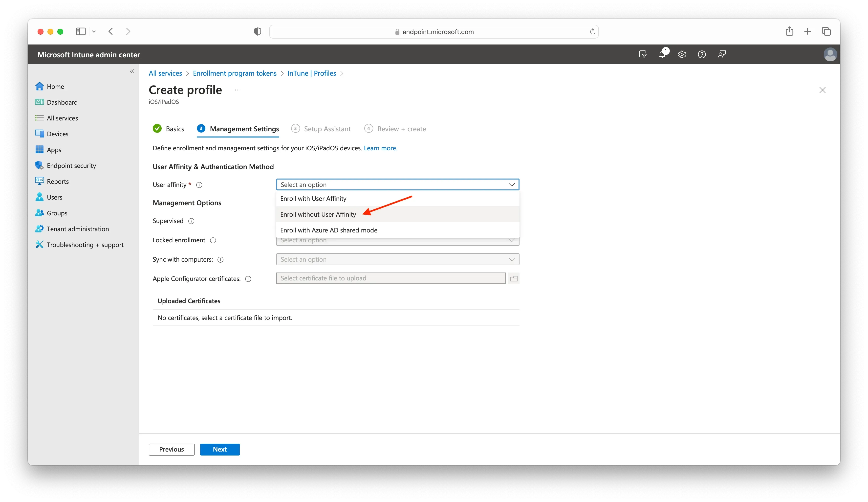Click the Supervised info tooltip icon
The image size is (868, 502).
coord(192,221)
